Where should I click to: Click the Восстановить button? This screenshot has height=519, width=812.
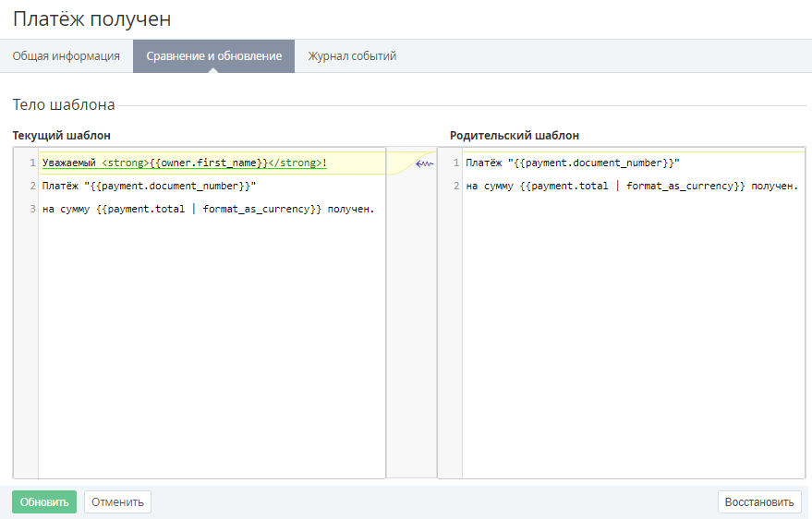[758, 502]
